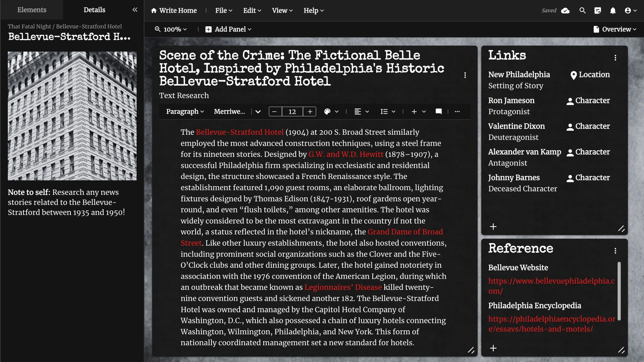The image size is (644, 362).
Task: Increase font size with plus stepper
Action: 310,112
